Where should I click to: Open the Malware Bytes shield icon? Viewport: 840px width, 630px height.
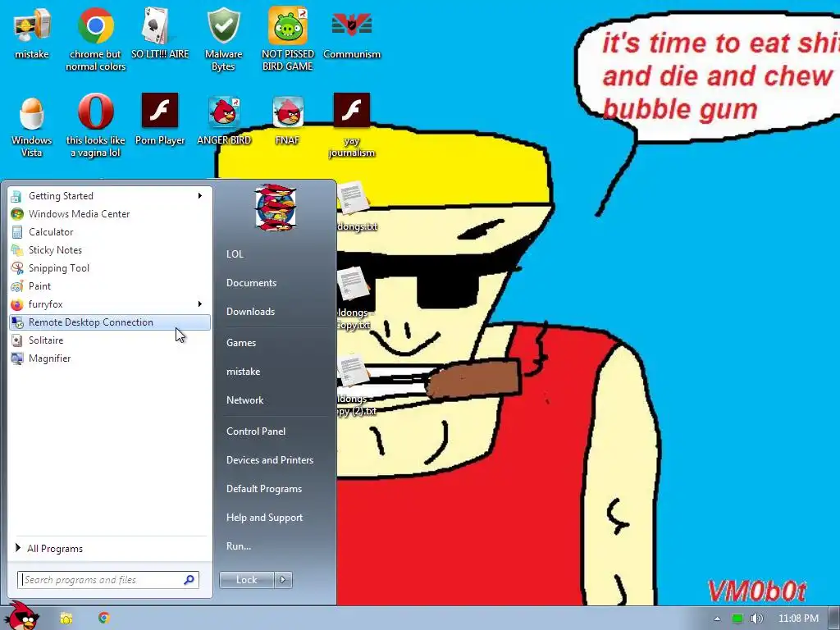(223, 39)
